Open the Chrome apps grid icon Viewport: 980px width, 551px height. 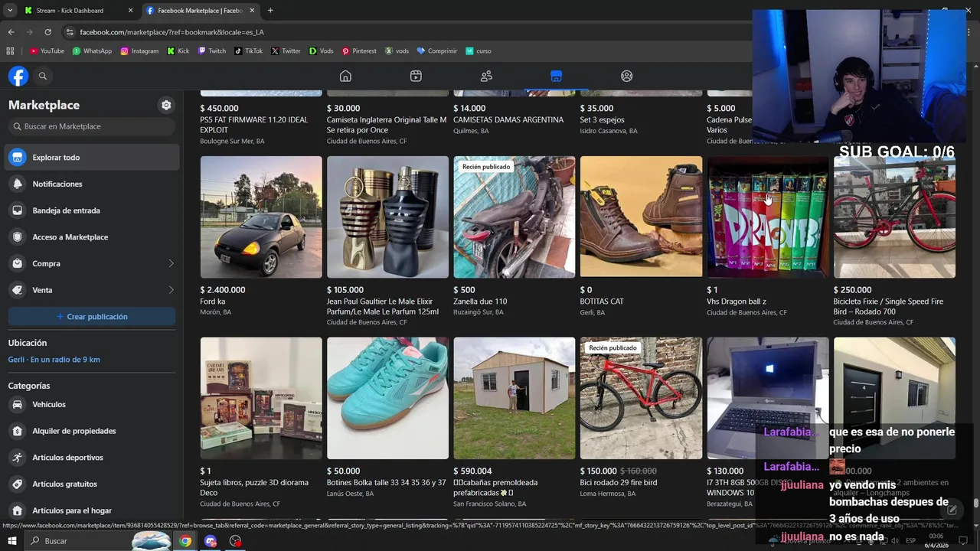click(x=10, y=51)
